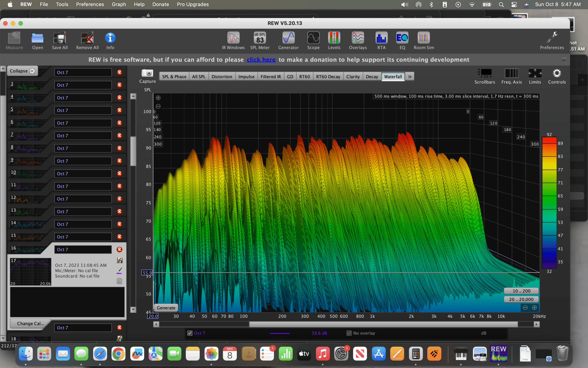Open Spotlight search in menu bar
Screen dimensions: 588x368
point(501,5)
